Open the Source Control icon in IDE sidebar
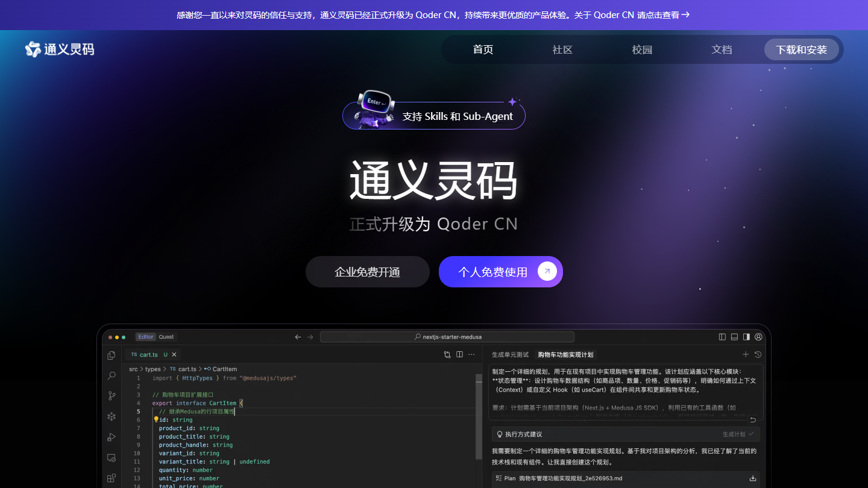 (112, 396)
